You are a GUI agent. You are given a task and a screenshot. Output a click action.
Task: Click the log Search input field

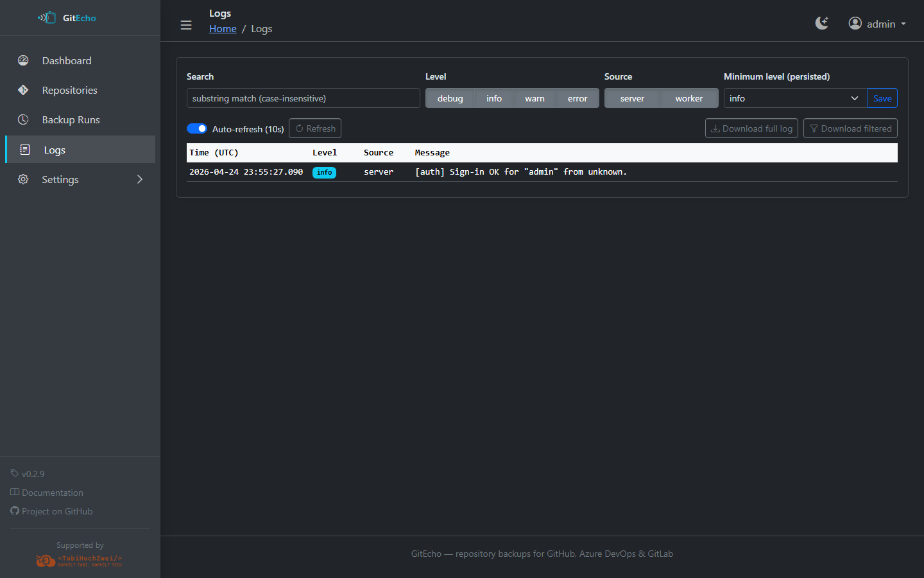pos(303,98)
